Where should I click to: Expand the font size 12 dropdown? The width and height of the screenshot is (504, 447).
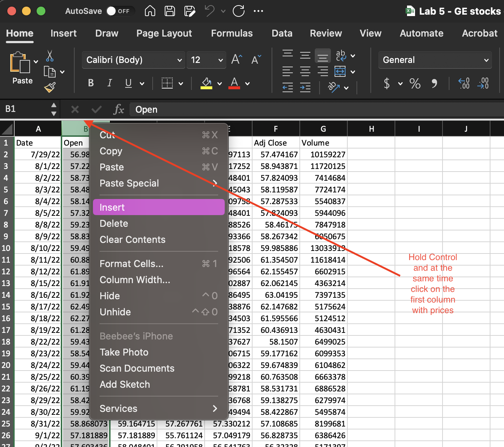point(220,60)
